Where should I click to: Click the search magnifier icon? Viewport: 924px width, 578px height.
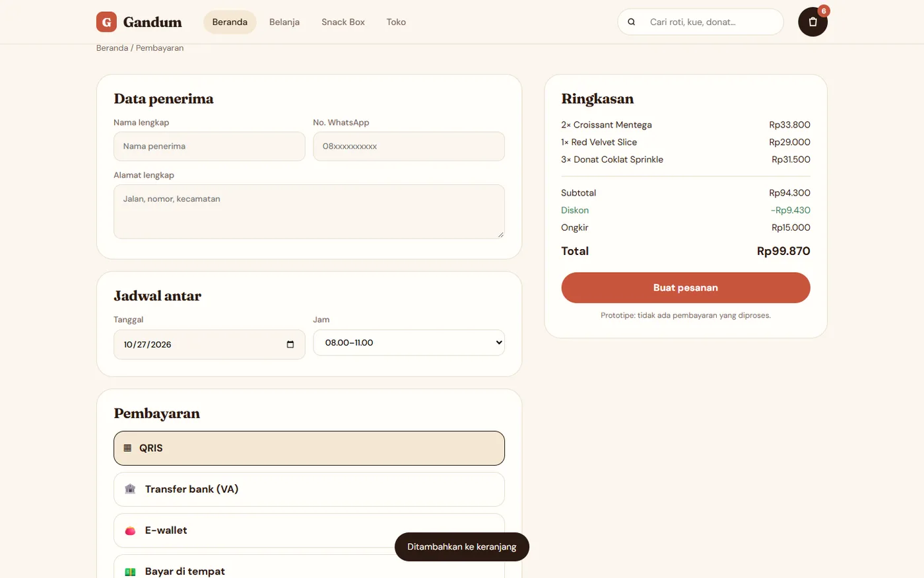click(x=632, y=22)
